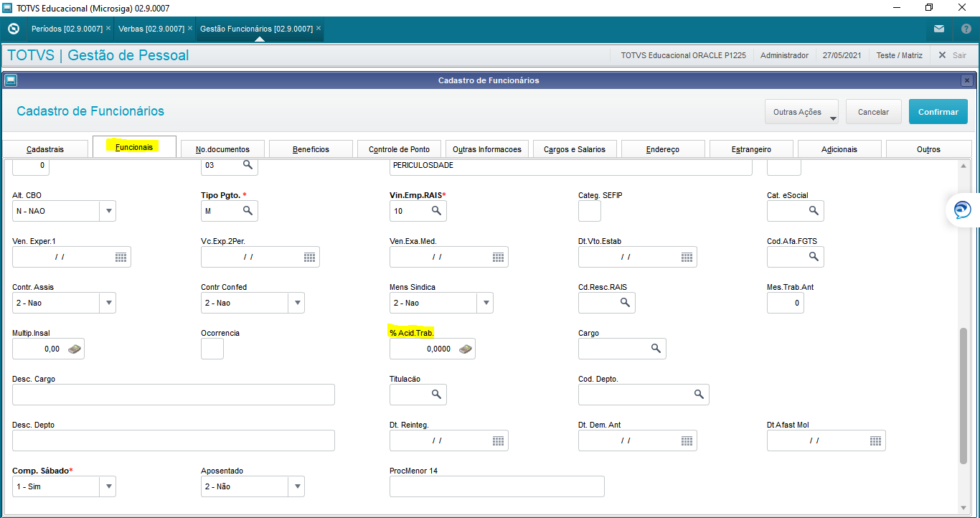The height and width of the screenshot is (518, 980).
Task: Open lookup magnifier for Cd.Resc.RAIS
Action: pyautogui.click(x=625, y=303)
